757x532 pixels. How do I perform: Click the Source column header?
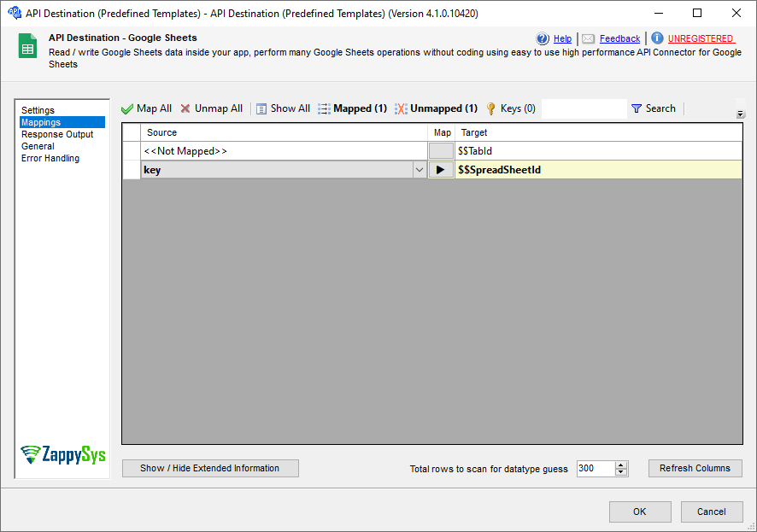(x=284, y=132)
